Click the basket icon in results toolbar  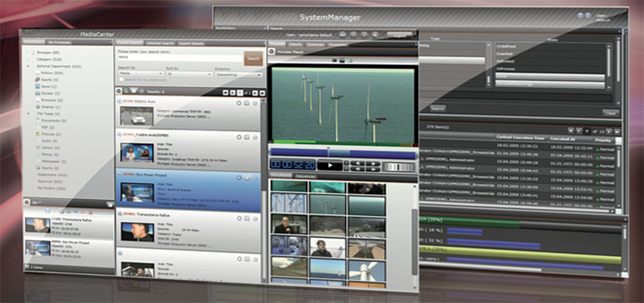pyautogui.click(x=134, y=90)
